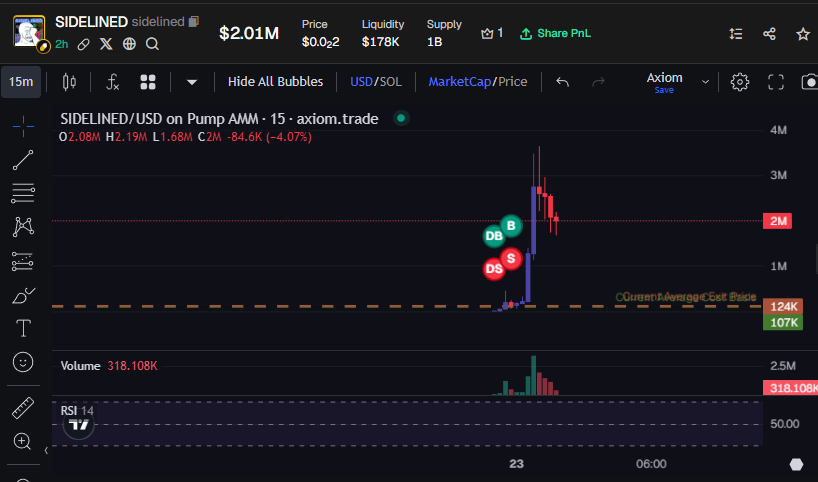Click the red S sell bubble
Image resolution: width=818 pixels, height=482 pixels.
(x=511, y=258)
